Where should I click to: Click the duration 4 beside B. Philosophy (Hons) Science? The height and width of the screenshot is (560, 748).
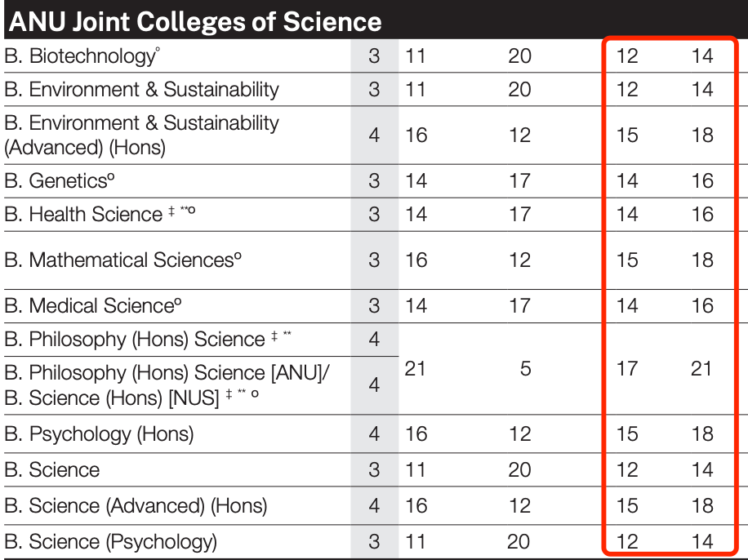[x=374, y=339]
